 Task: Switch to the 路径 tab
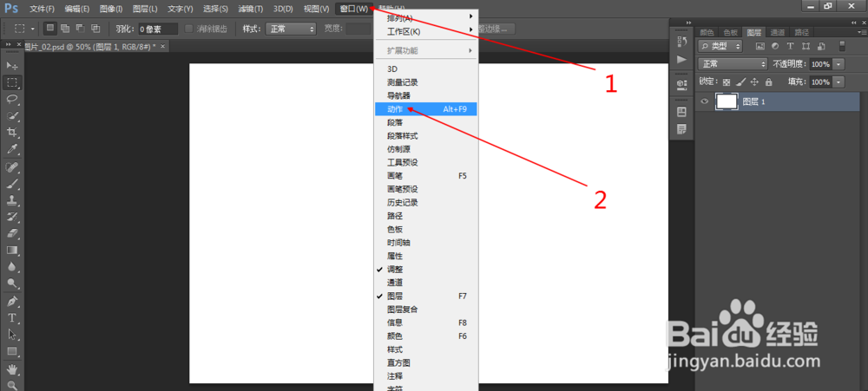[x=801, y=32]
